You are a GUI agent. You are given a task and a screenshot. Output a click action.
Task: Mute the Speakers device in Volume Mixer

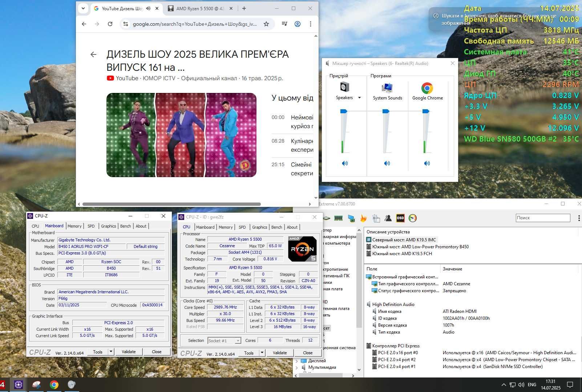[345, 163]
